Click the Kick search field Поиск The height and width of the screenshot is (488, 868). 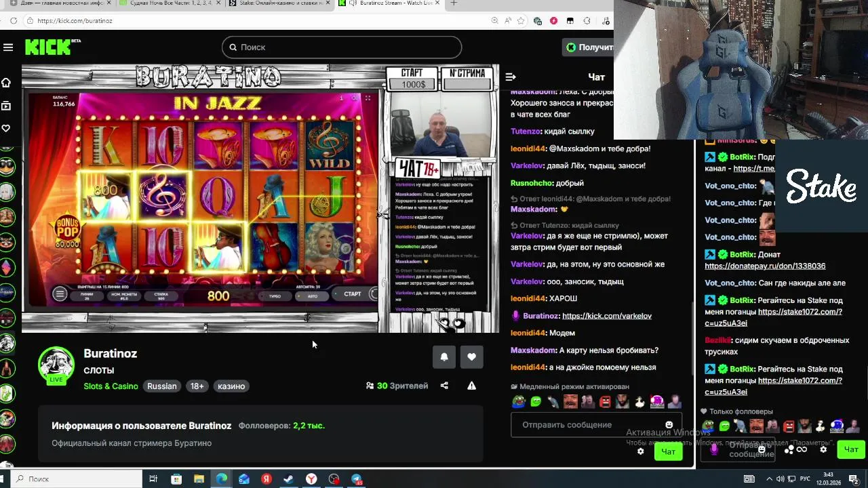342,47
